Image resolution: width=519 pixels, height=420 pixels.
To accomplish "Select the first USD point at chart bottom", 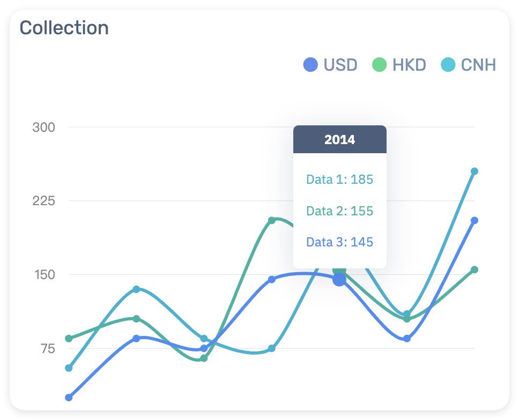I will tap(69, 397).
